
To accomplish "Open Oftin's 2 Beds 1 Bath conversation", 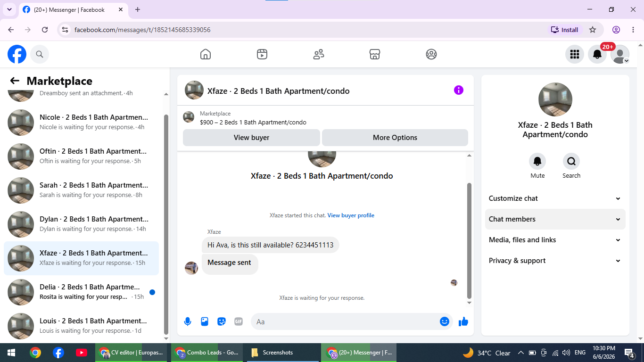I will (x=82, y=156).
